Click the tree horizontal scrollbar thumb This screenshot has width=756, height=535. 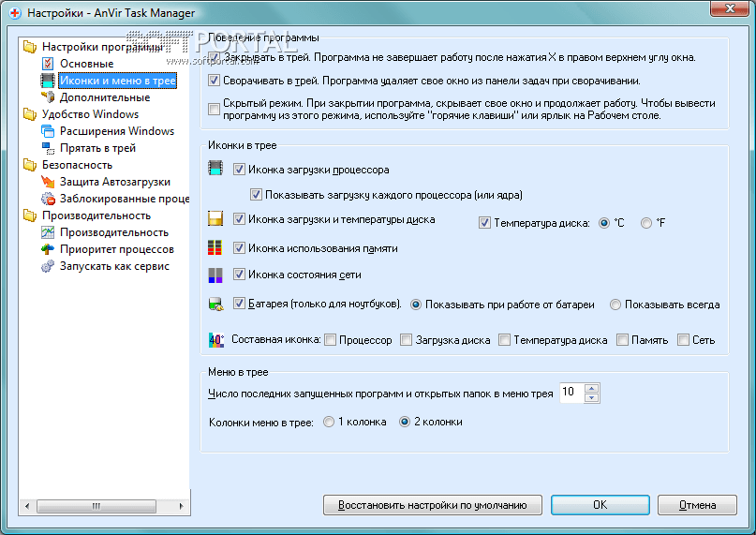[96, 506]
